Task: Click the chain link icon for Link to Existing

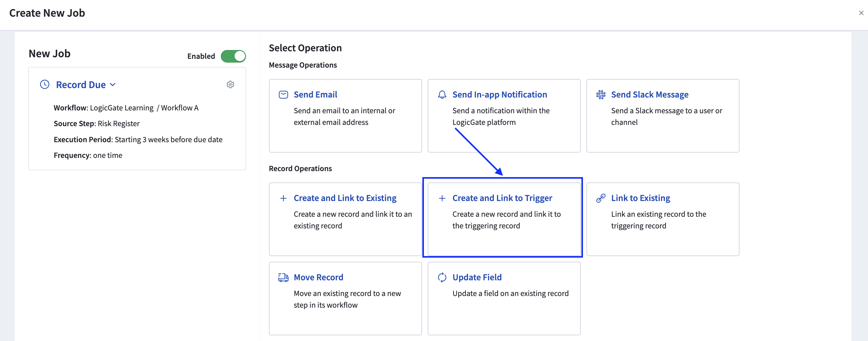Action: tap(601, 198)
